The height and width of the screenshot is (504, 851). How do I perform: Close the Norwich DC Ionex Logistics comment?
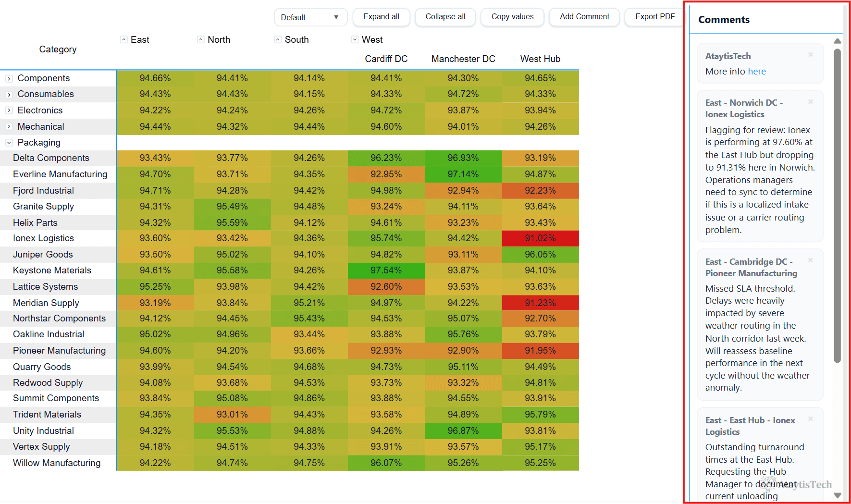pos(810,102)
